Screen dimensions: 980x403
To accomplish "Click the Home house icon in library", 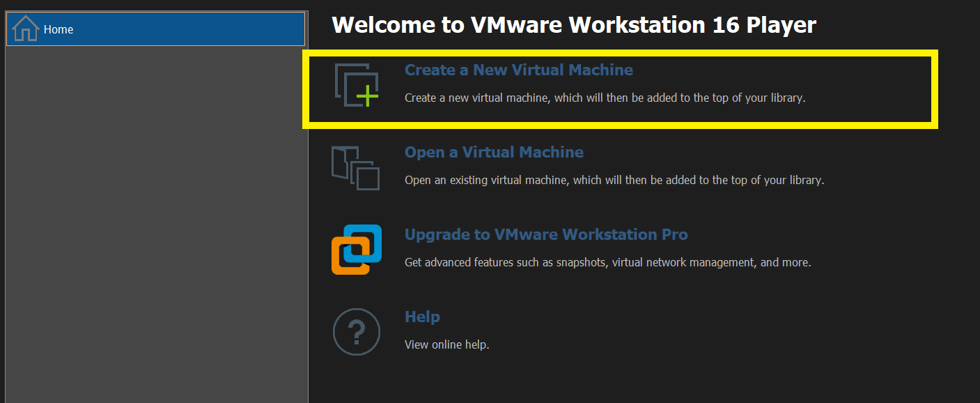I will [25, 29].
